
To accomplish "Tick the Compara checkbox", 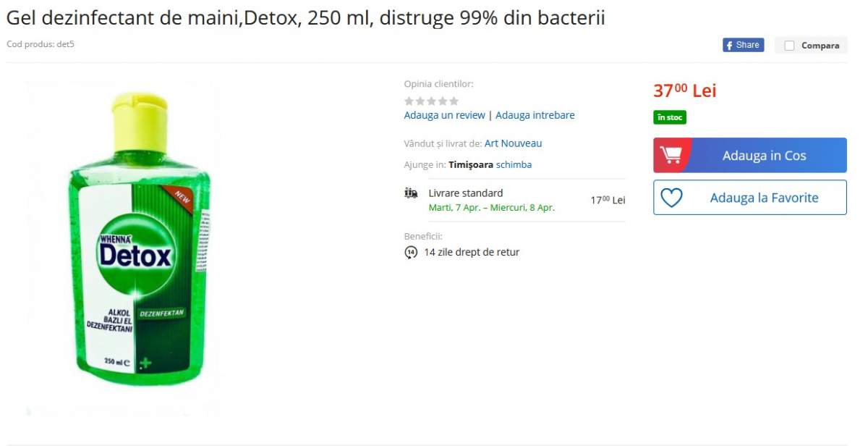I will click(789, 46).
